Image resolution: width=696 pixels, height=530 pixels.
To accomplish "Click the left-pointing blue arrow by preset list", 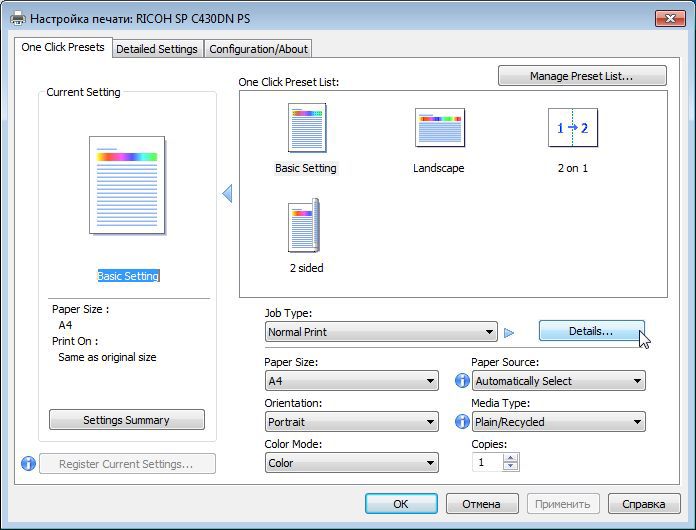I will click(227, 194).
